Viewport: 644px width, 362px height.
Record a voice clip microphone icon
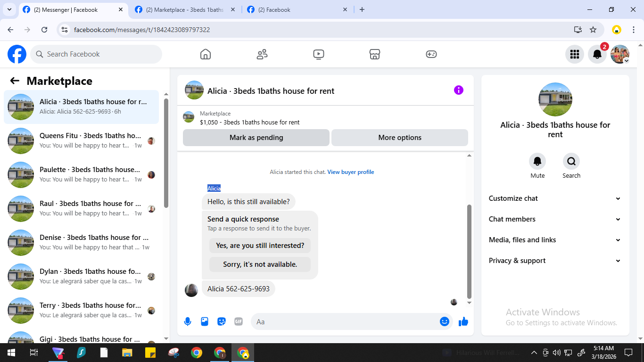188,322
